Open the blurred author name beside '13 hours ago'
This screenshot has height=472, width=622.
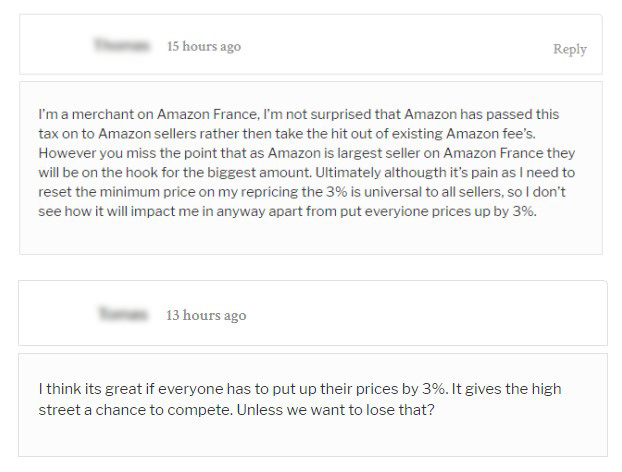123,314
